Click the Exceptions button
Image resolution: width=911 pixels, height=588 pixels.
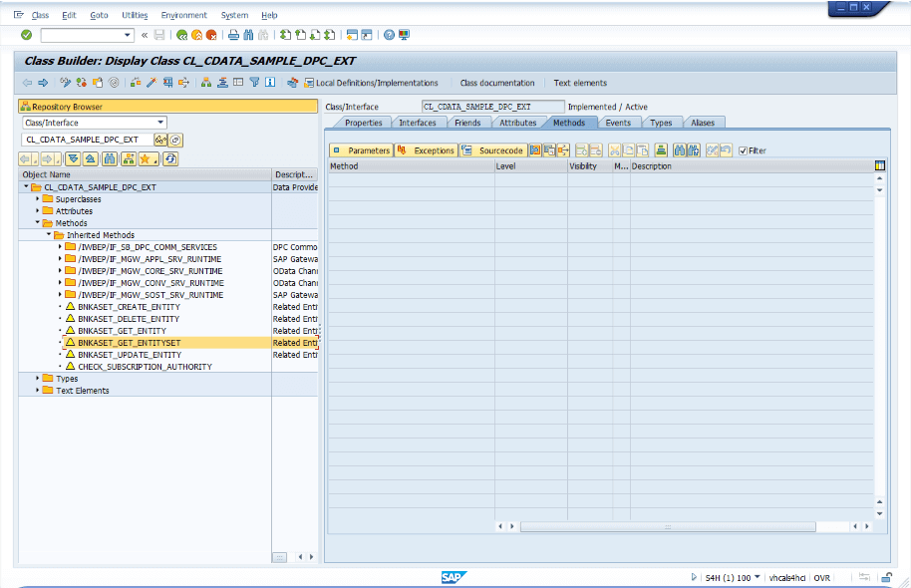tap(427, 150)
